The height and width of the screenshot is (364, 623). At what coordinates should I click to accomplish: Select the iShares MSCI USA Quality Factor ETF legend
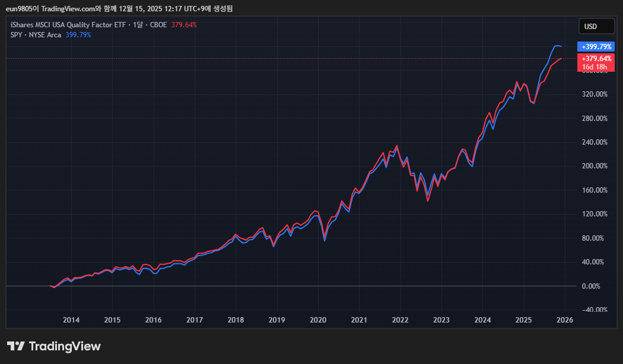(x=88, y=25)
